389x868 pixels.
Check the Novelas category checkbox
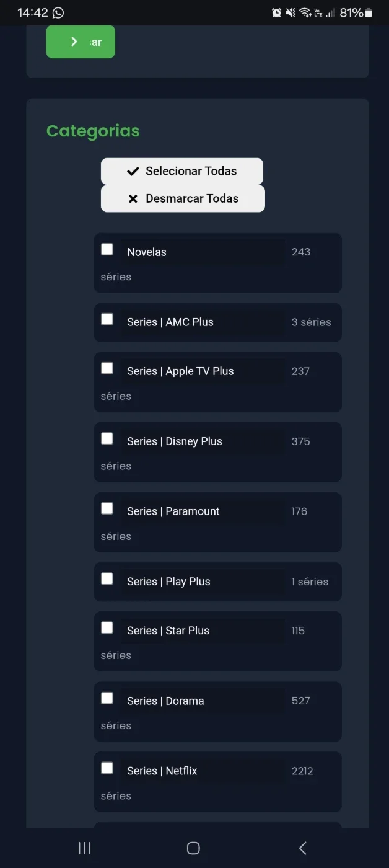click(107, 249)
